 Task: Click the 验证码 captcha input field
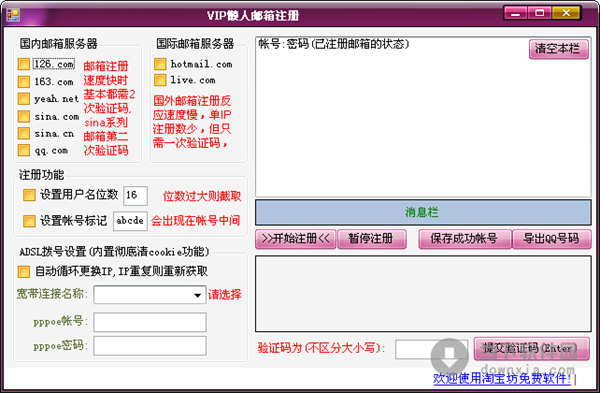(431, 349)
